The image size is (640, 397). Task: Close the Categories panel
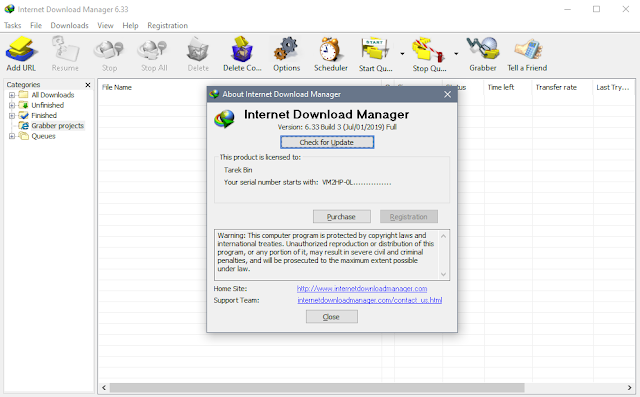coord(88,85)
